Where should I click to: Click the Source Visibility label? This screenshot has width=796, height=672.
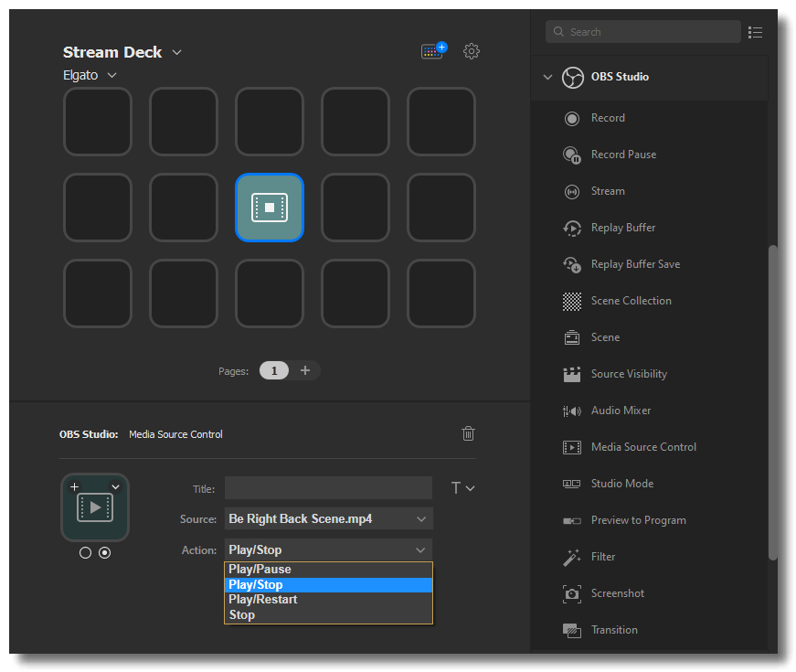pyautogui.click(x=629, y=374)
